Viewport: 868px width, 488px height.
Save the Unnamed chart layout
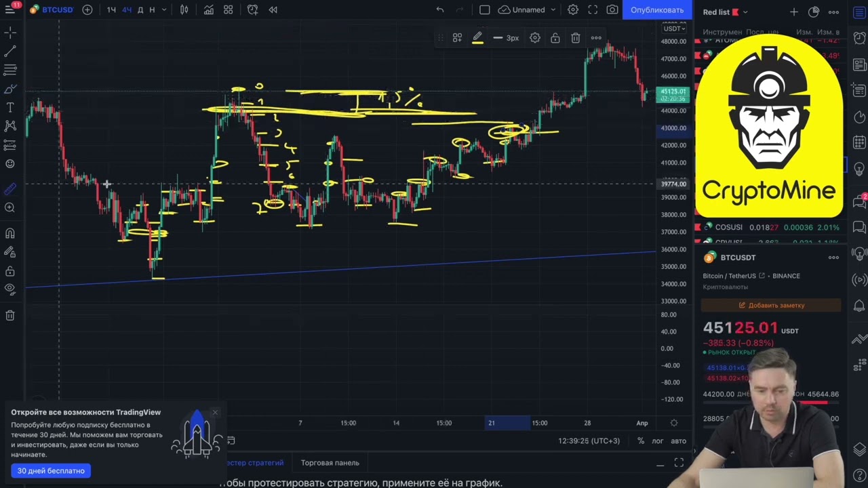pos(521,9)
